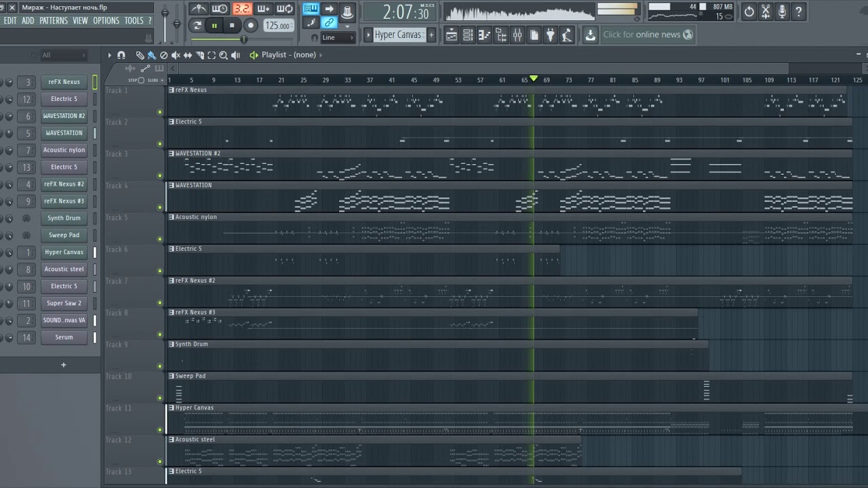
Task: Click the download arrow icon
Action: point(590,35)
